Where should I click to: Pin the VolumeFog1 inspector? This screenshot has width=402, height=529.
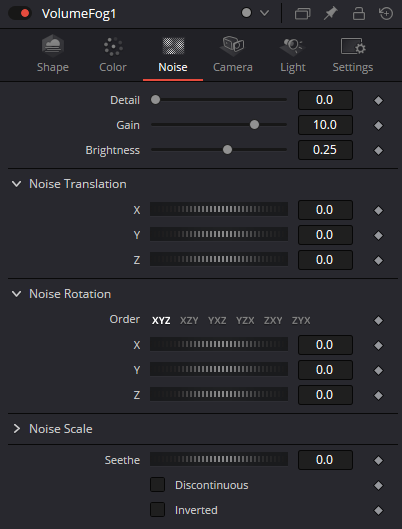[331, 13]
